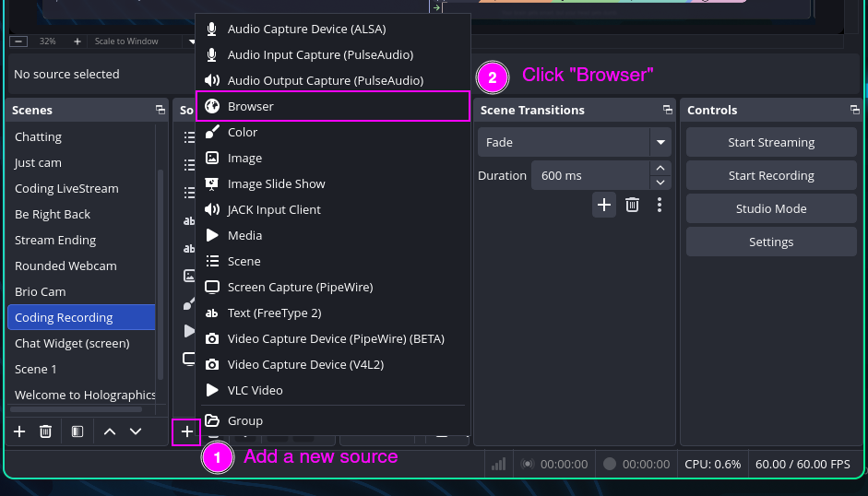Increase duration with up stepper arrow
This screenshot has height=496, width=868.
660,169
